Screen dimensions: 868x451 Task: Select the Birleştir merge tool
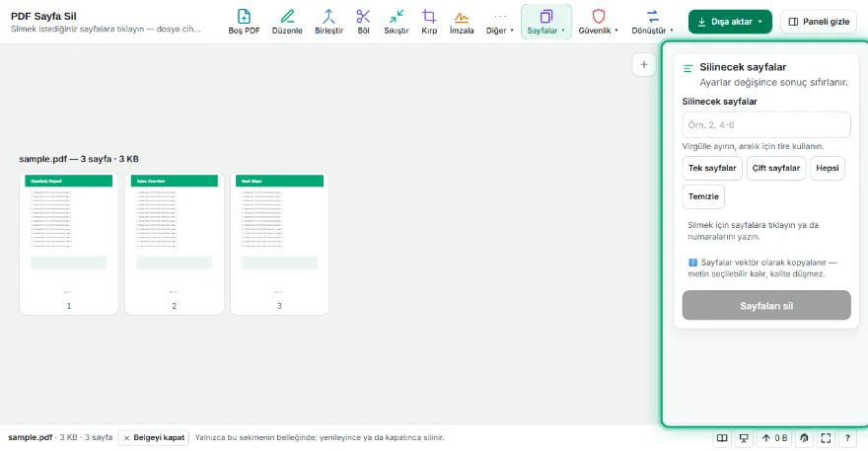tap(328, 22)
